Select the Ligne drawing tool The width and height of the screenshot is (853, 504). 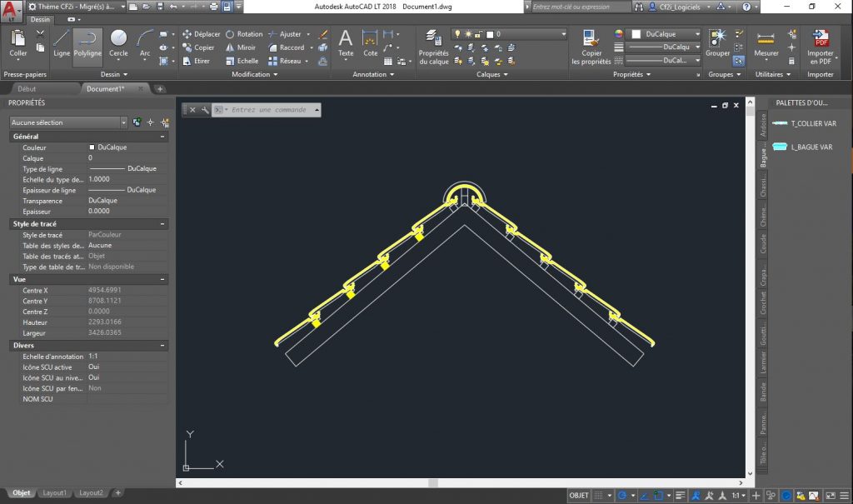coord(61,43)
